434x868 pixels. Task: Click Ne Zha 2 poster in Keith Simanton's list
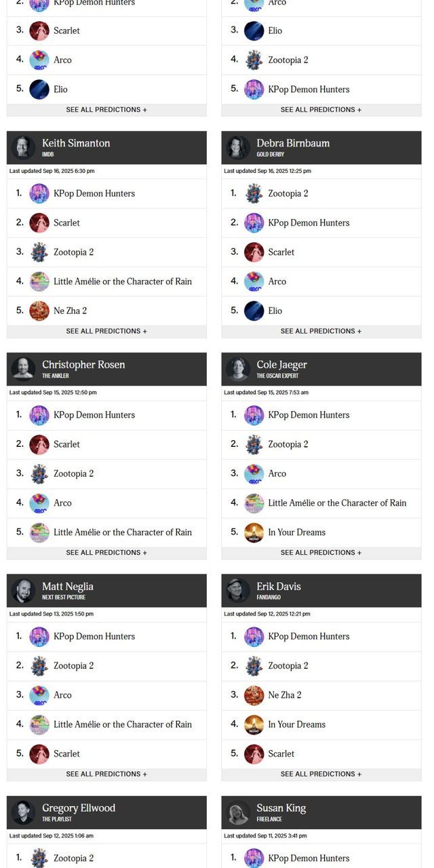pos(39,311)
